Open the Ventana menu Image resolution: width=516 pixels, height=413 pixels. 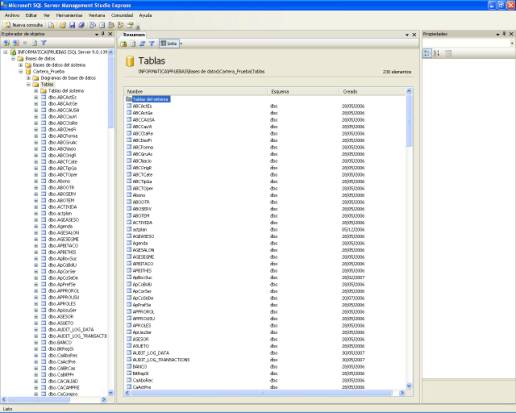coord(97,15)
